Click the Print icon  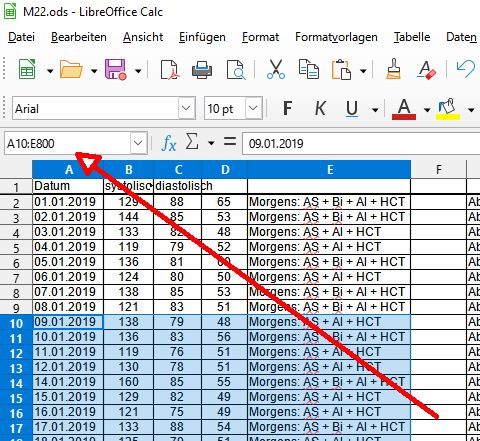click(x=202, y=70)
